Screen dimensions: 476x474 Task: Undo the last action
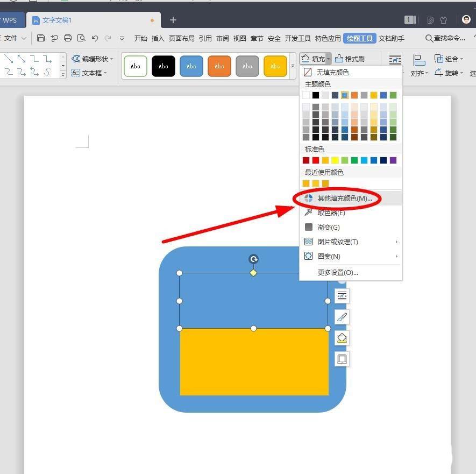pyautogui.click(x=95, y=38)
